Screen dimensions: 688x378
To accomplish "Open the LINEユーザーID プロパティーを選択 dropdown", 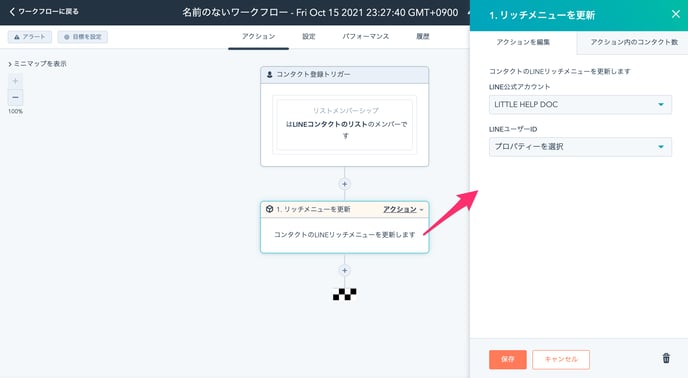I will (x=580, y=147).
